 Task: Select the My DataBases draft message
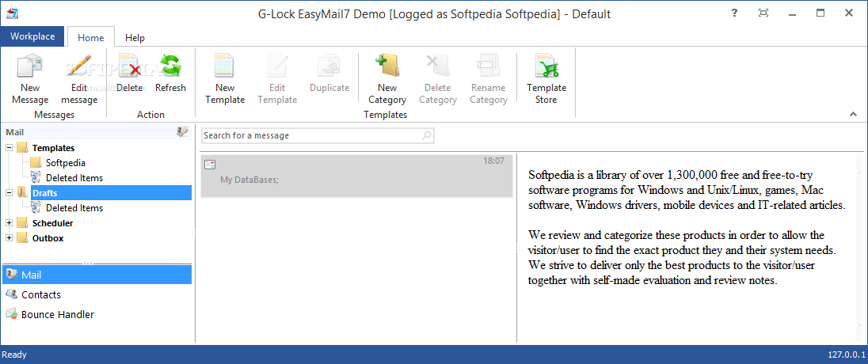click(356, 176)
